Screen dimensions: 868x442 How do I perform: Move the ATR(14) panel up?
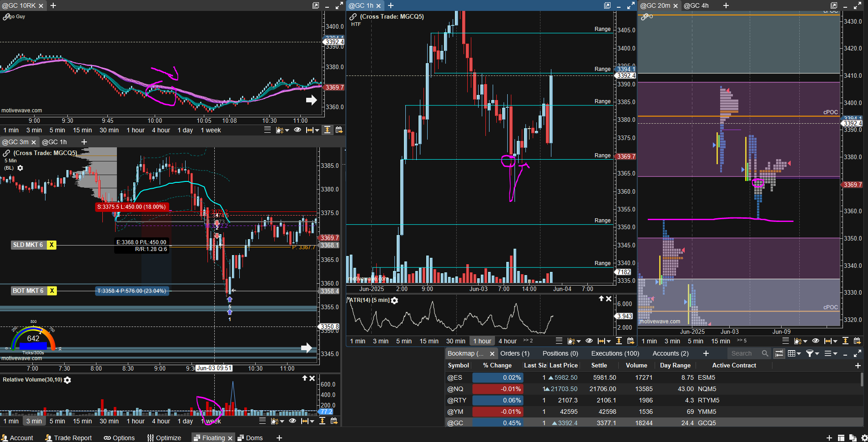(x=601, y=299)
